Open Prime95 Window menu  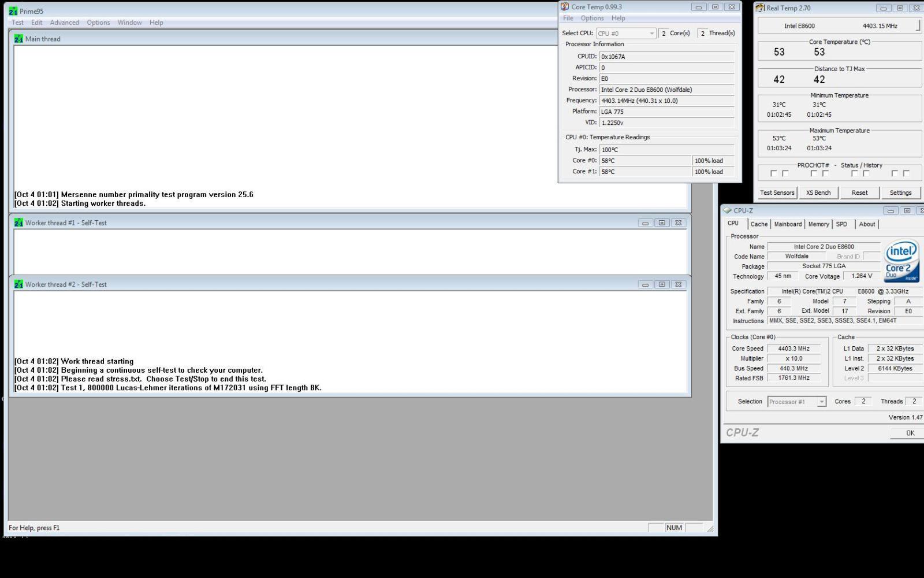point(129,23)
